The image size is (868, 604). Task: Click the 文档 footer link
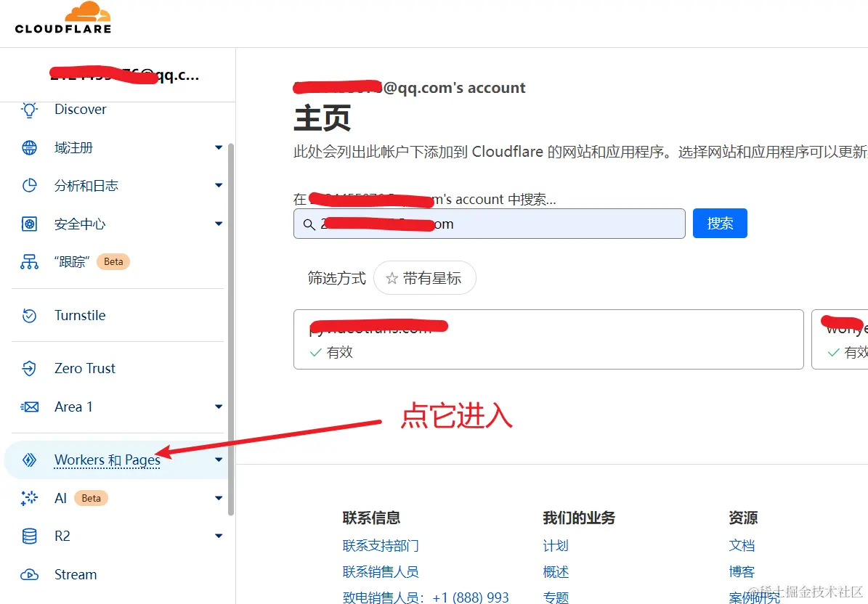click(742, 545)
